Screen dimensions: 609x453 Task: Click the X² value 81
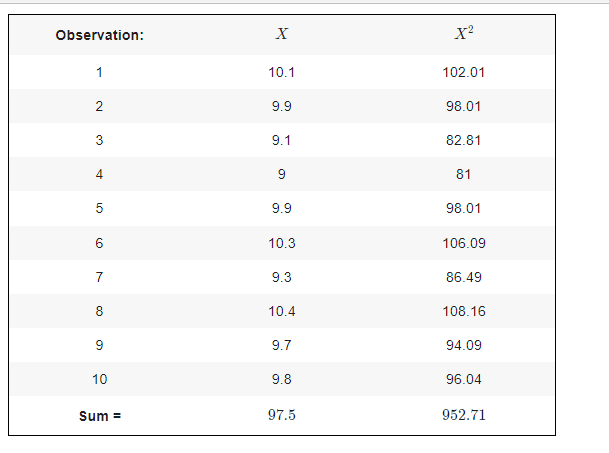tap(463, 174)
